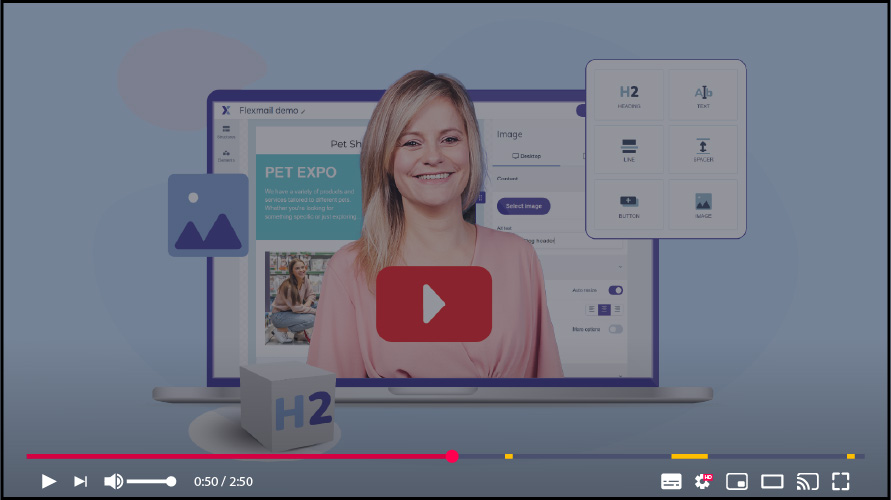
Task: Click the Flexmail logo icon
Action: point(226,110)
